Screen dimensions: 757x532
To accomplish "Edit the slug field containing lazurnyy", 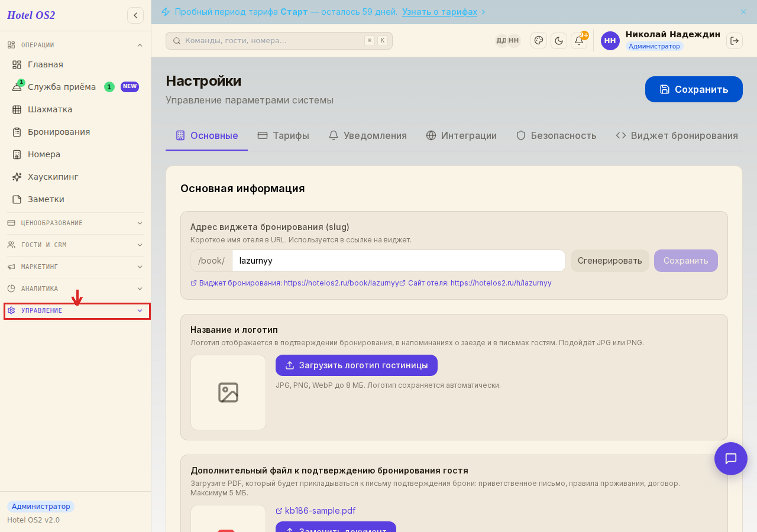I will click(399, 261).
